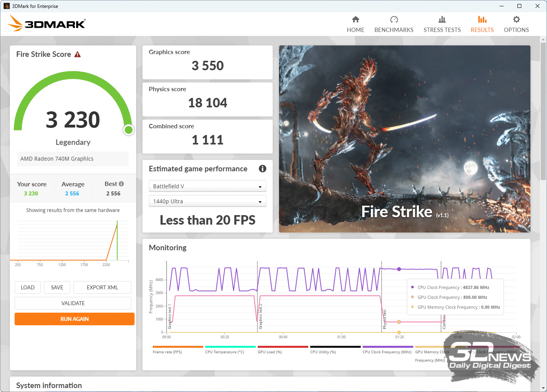
Task: Go to the BENCHMARKS tab
Action: [394, 30]
